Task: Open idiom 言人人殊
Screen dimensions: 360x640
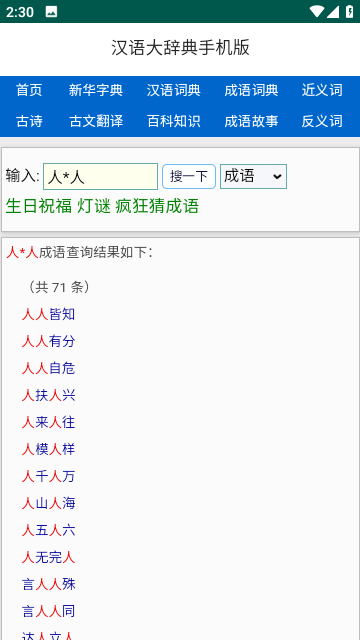Action: (49, 584)
